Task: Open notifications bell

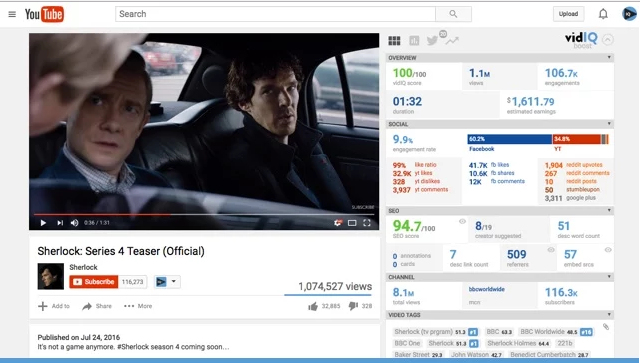Action: tap(603, 14)
